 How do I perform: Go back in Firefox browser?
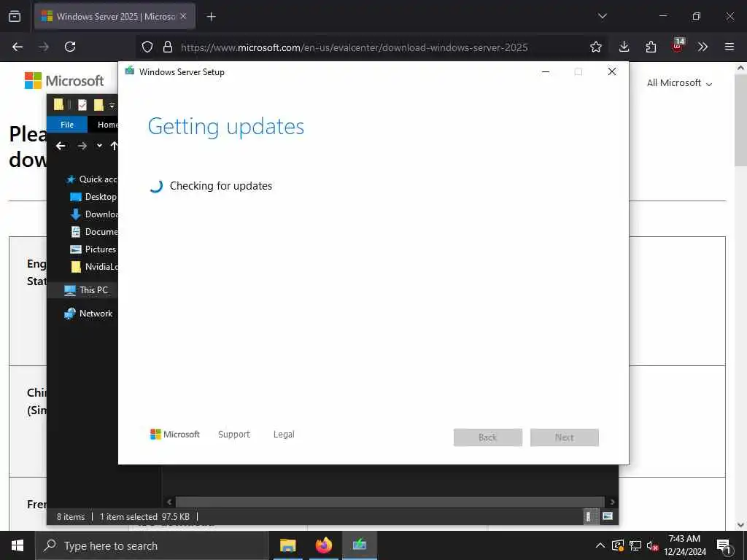(18, 47)
